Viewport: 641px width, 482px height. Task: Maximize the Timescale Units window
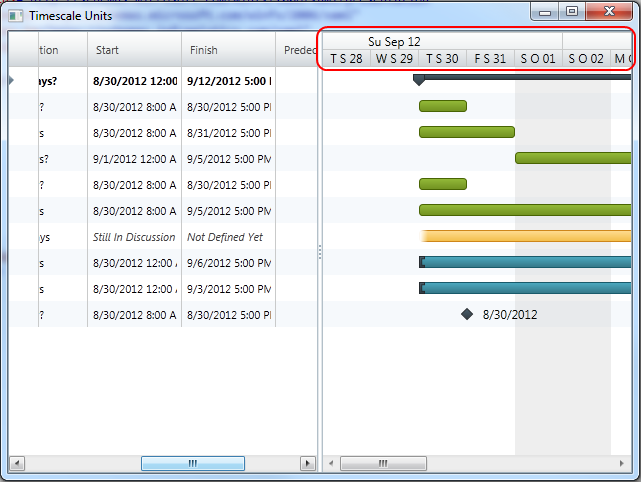tap(572, 11)
